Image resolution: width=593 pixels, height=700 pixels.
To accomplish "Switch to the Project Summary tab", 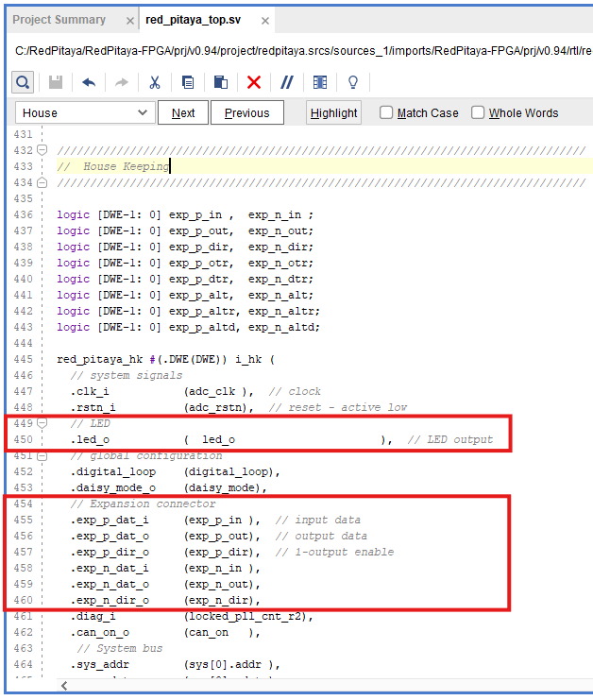I will coord(59,20).
